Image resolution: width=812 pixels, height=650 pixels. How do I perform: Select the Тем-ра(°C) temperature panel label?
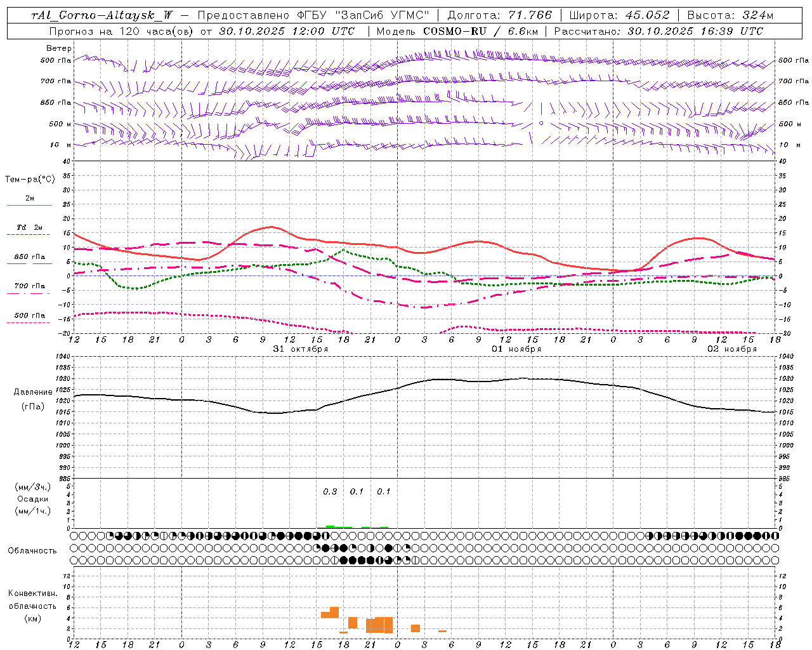30,180
